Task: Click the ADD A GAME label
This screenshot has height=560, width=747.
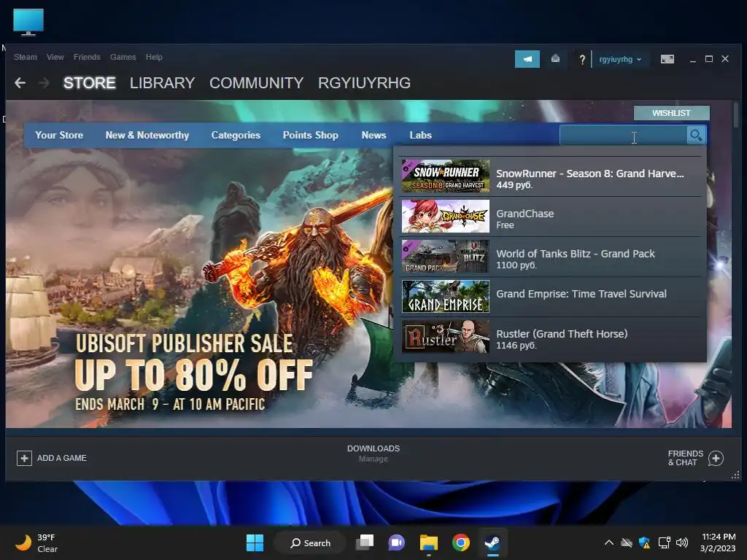Action: 62,458
